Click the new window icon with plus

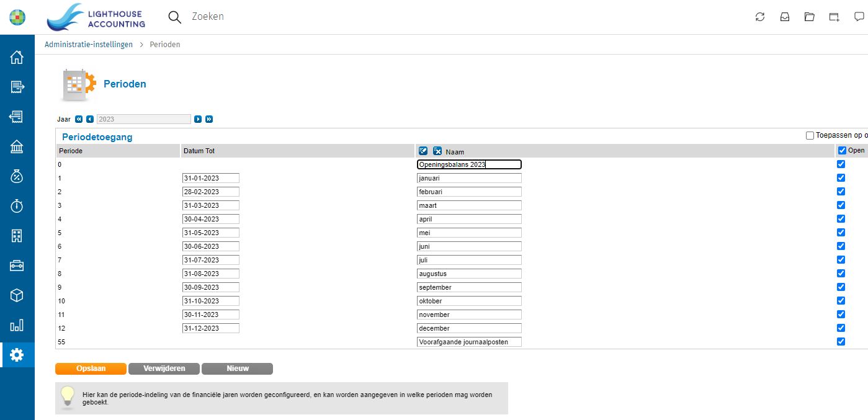[834, 17]
